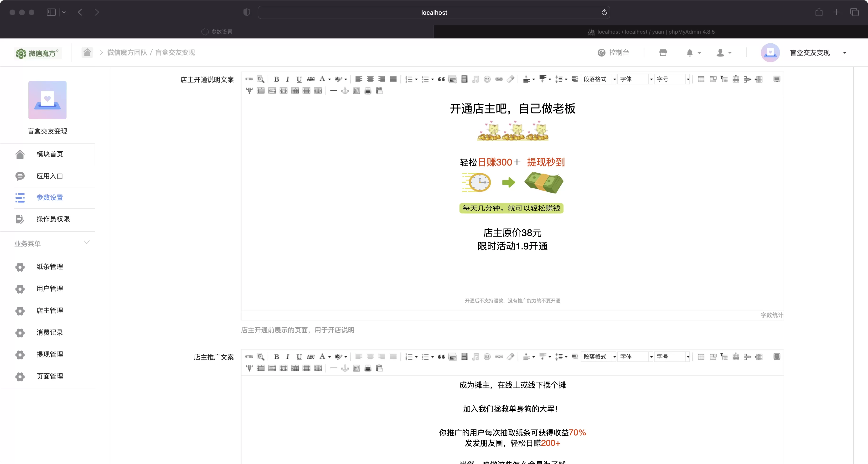The height and width of the screenshot is (464, 868).
Task: Click insert music icon in 店主开通说明文案 editor
Action: pyautogui.click(x=475, y=79)
